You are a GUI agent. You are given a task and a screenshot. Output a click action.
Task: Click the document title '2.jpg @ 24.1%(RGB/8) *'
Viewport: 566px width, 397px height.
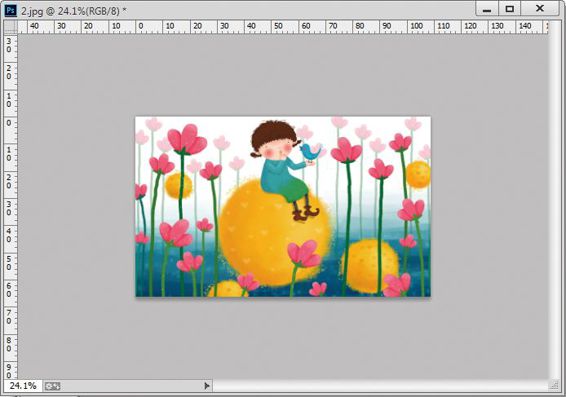coord(74,11)
